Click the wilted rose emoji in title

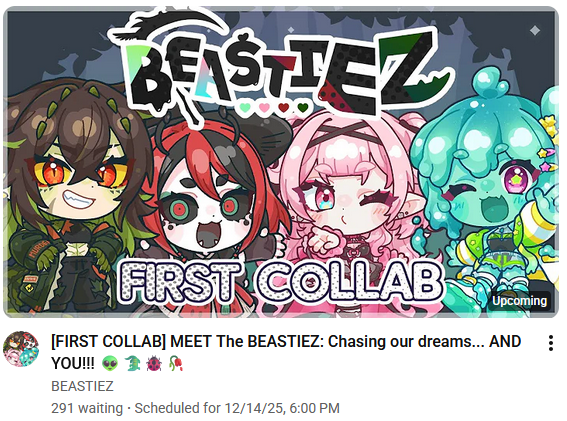pos(176,363)
